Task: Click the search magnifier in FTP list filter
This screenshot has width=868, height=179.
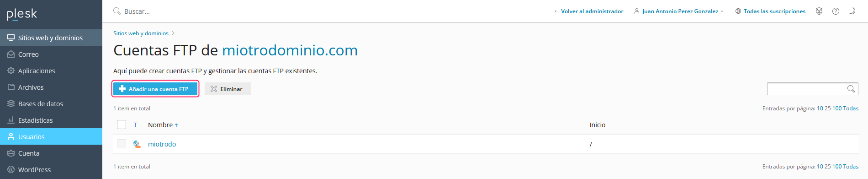Action: click(851, 89)
